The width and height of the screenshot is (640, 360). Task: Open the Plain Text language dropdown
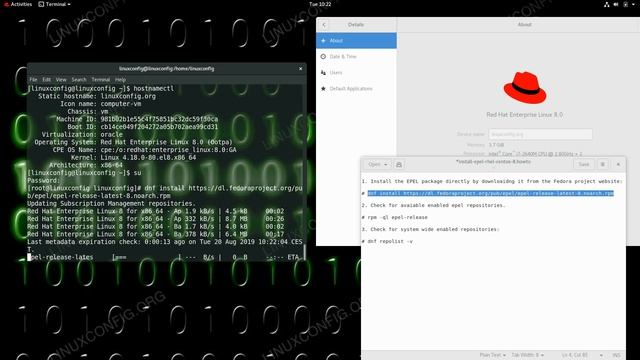pos(493,355)
